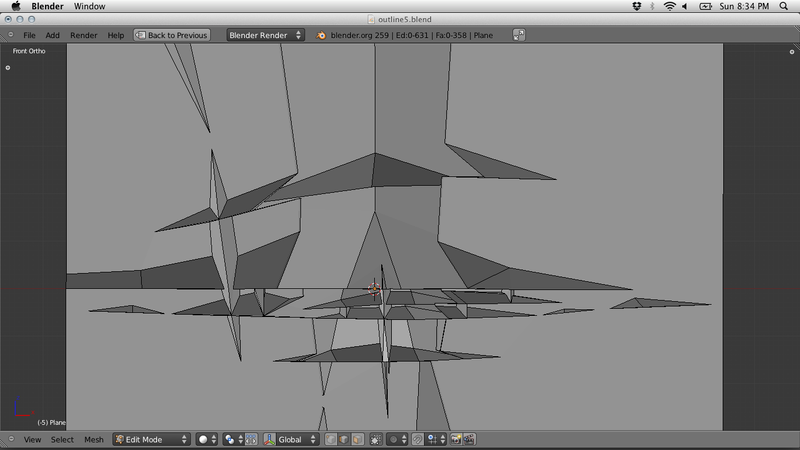This screenshot has width=800, height=450.
Task: Open the Help menu
Action: (x=115, y=35)
